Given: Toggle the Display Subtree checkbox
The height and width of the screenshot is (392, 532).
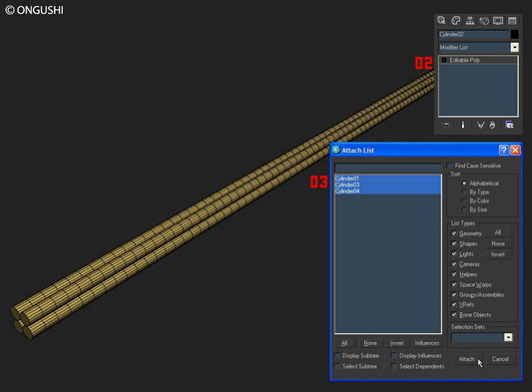Looking at the screenshot, I should pos(337,356).
